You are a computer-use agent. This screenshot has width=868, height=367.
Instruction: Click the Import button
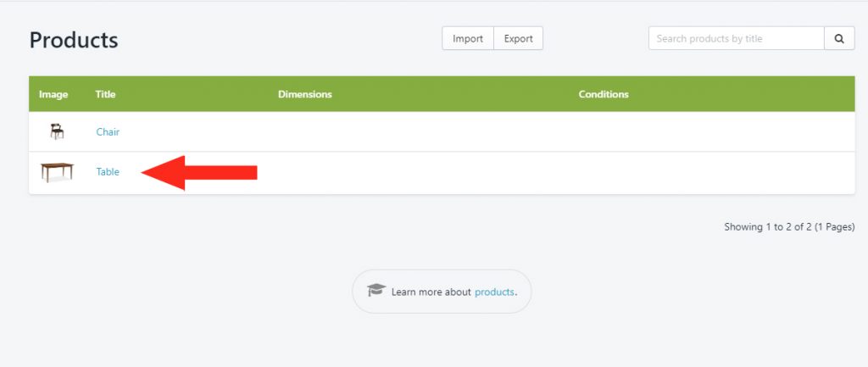(468, 39)
